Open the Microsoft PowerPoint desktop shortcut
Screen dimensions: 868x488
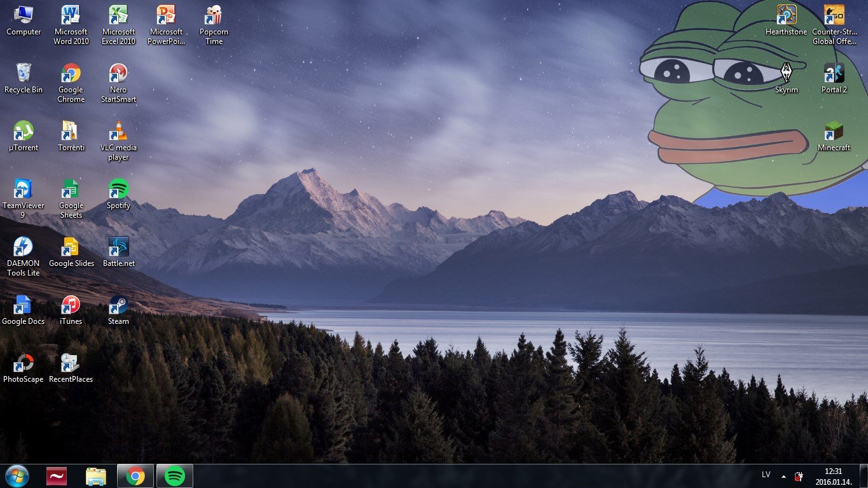click(x=166, y=25)
